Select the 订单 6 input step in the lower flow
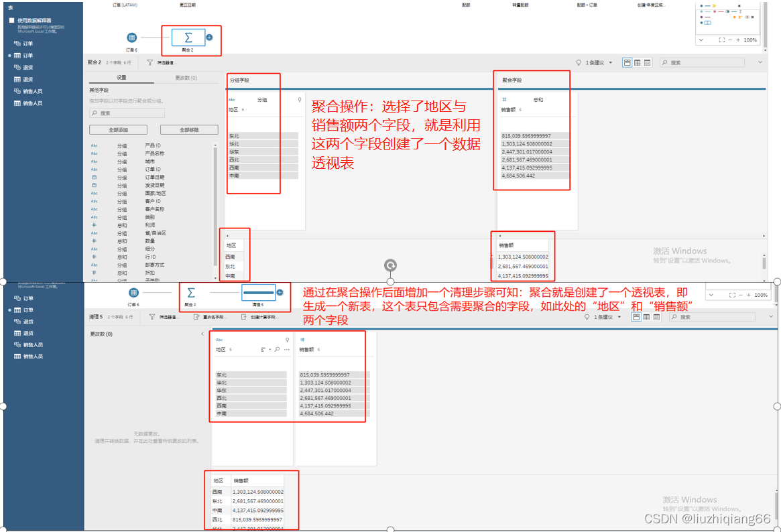 click(133, 293)
